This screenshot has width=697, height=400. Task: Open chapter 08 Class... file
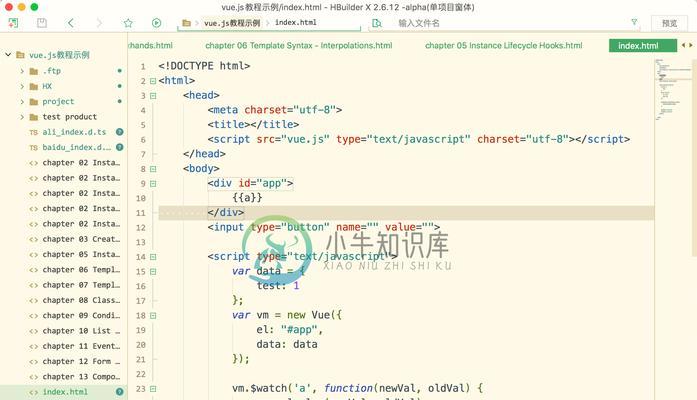81,300
